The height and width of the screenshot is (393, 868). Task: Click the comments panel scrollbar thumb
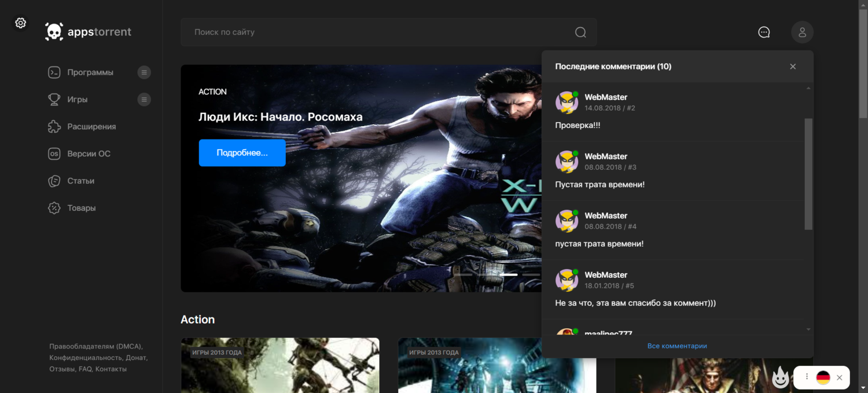808,174
